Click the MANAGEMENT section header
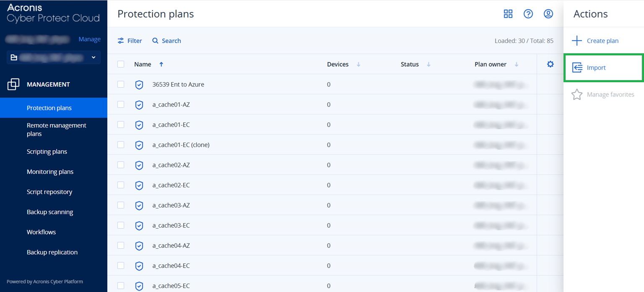This screenshot has height=292, width=644. [48, 84]
